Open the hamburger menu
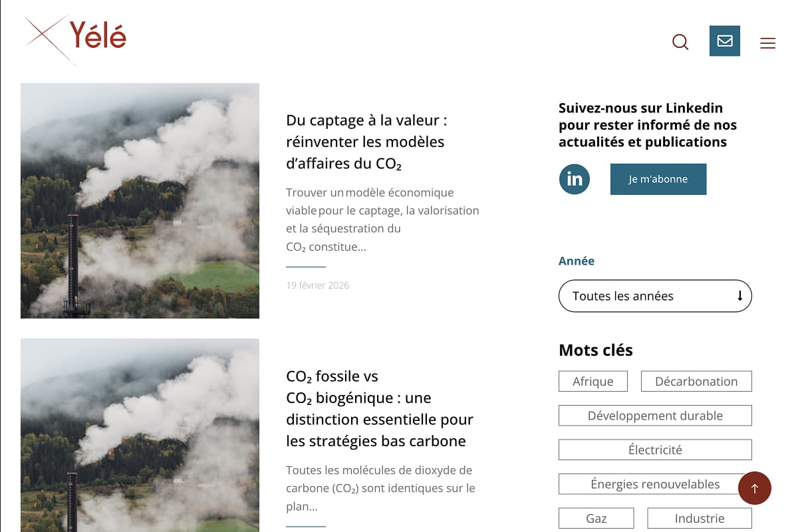This screenshot has height=532, width=798. 767,43
